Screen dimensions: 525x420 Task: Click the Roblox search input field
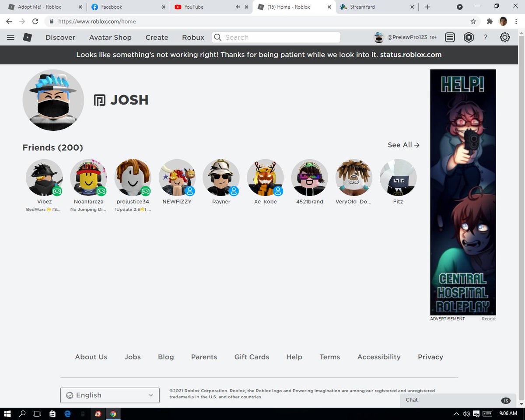click(276, 37)
